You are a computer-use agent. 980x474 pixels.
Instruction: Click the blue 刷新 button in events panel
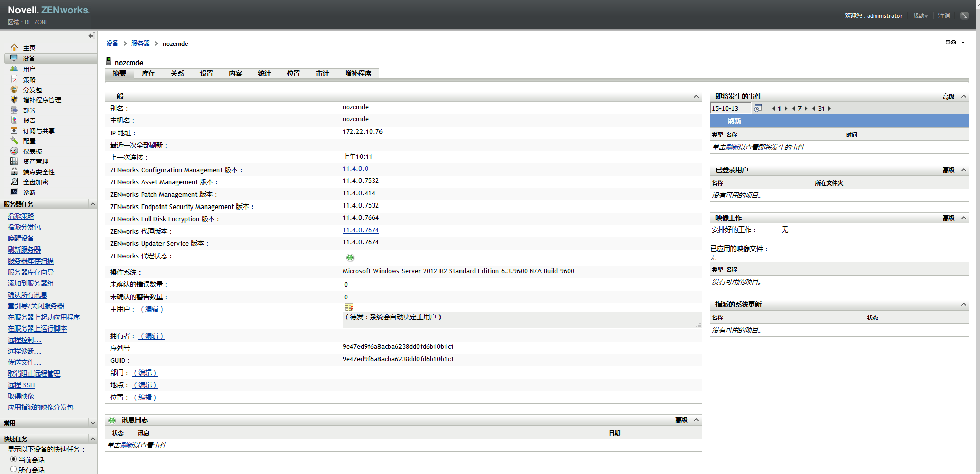pos(734,121)
